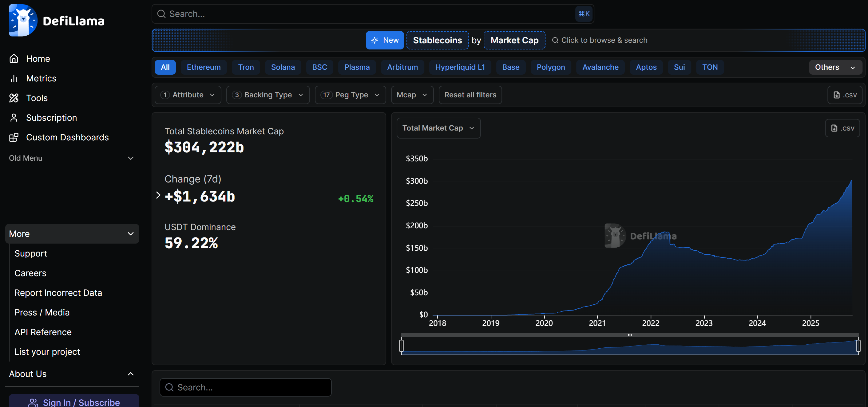Click the Metrics bar chart icon

[x=14, y=78]
